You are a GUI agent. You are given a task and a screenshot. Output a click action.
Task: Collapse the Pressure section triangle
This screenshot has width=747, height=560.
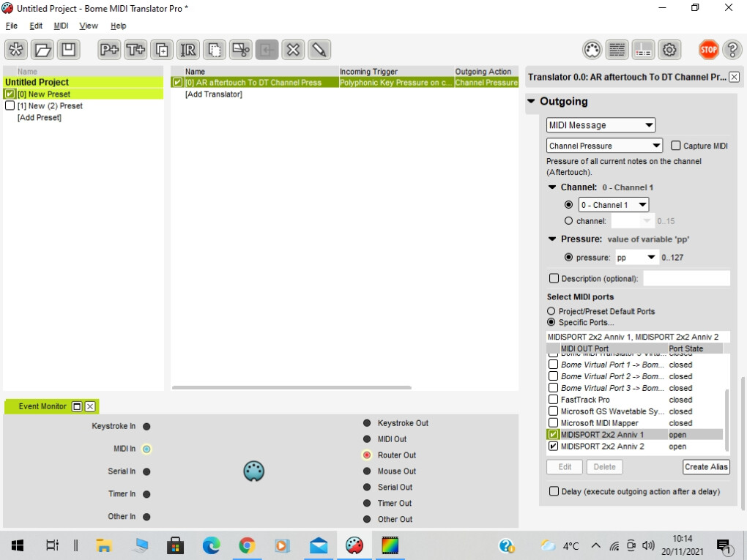(x=552, y=239)
